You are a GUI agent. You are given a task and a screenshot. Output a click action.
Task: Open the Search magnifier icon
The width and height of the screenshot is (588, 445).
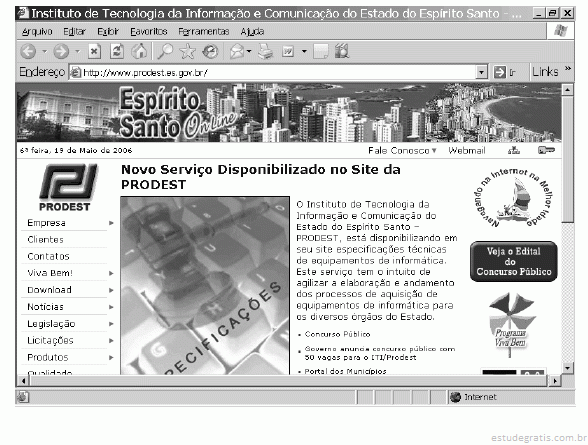[165, 51]
